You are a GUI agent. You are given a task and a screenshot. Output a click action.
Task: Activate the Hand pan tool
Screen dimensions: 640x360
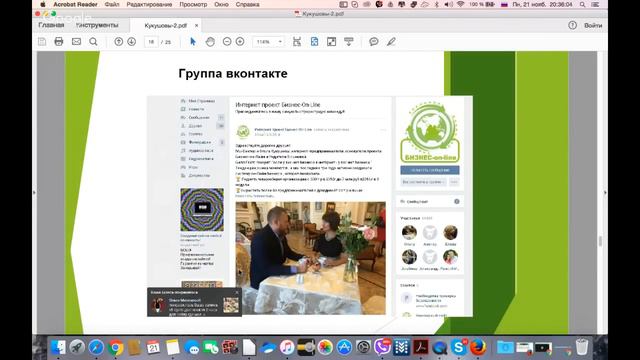point(210,42)
